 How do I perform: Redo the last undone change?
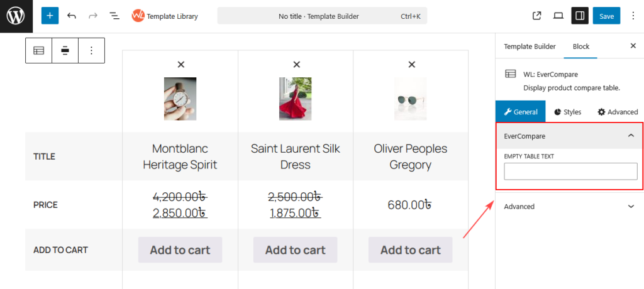tap(93, 16)
